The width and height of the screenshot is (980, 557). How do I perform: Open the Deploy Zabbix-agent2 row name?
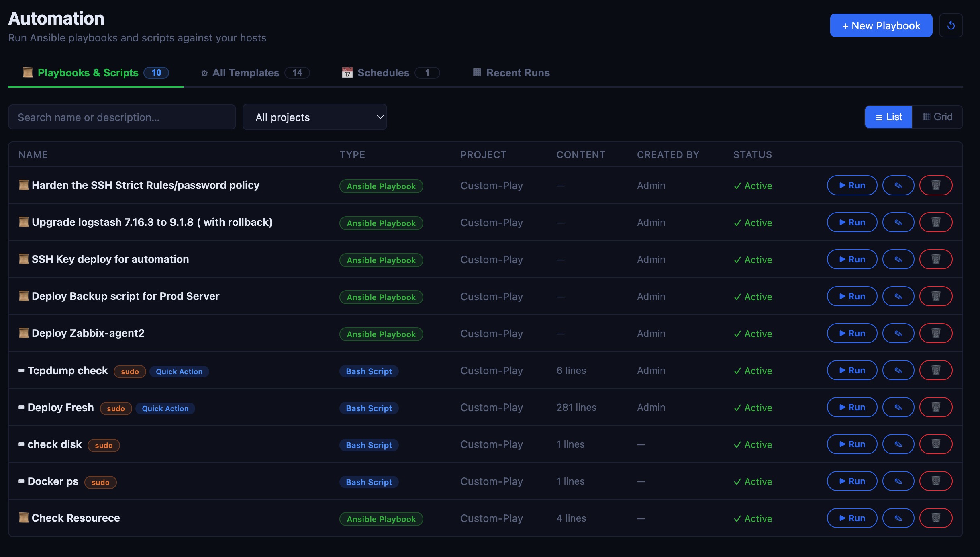coord(88,333)
